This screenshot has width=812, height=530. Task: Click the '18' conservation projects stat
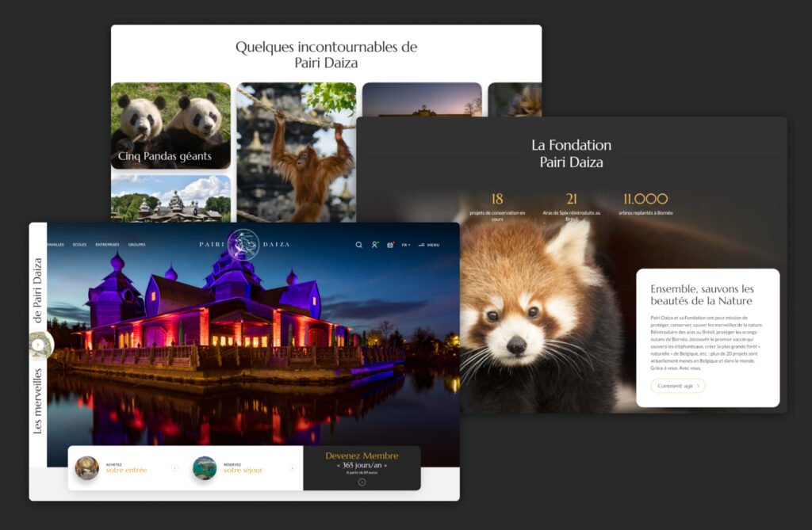point(497,199)
